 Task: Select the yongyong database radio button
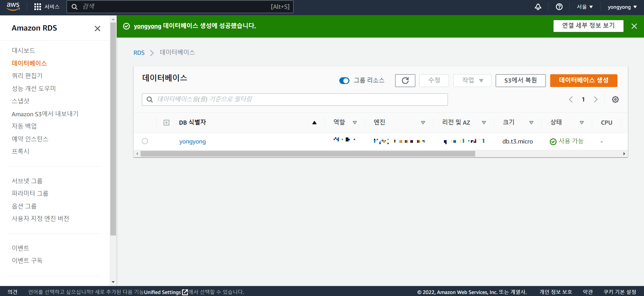point(145,141)
